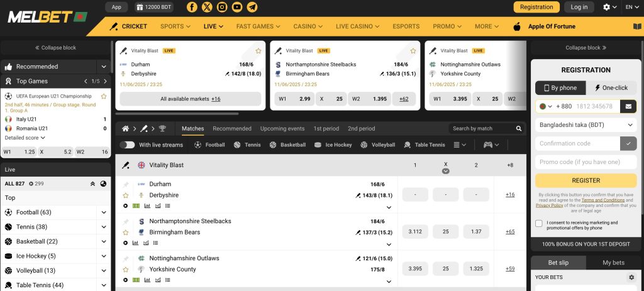644x291 pixels.
Task: Switch to Upcoming events tab
Action: [282, 128]
